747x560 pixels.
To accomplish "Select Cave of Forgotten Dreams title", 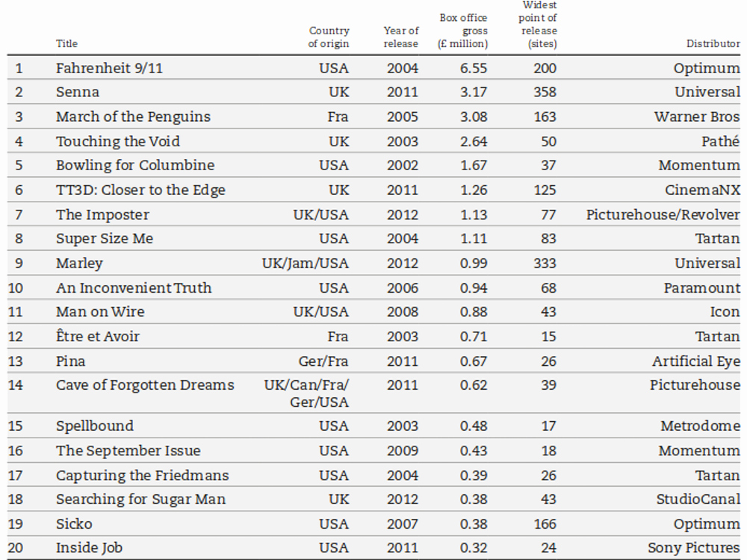I will [x=145, y=385].
